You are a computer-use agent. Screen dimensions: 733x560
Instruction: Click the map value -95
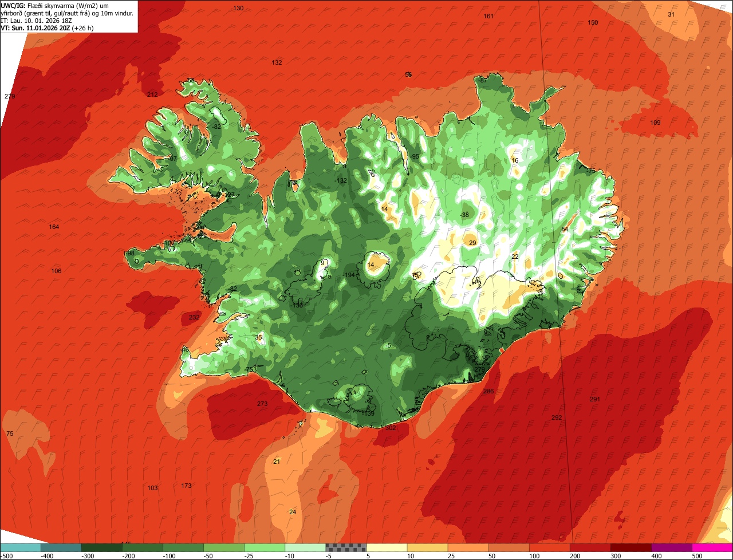tap(415, 157)
